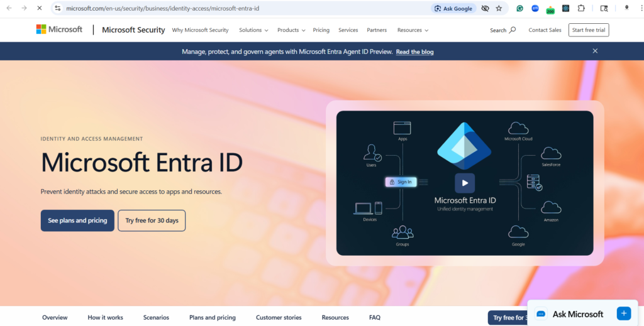Bookmark this page with the star icon
Image resolution: width=644 pixels, height=326 pixels.
coord(499,8)
